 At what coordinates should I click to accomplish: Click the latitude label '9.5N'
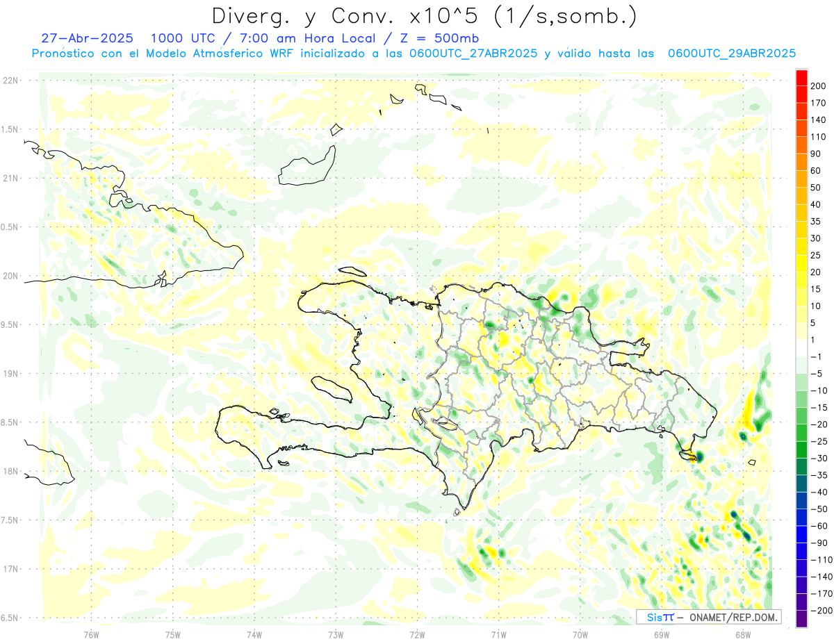10,325
